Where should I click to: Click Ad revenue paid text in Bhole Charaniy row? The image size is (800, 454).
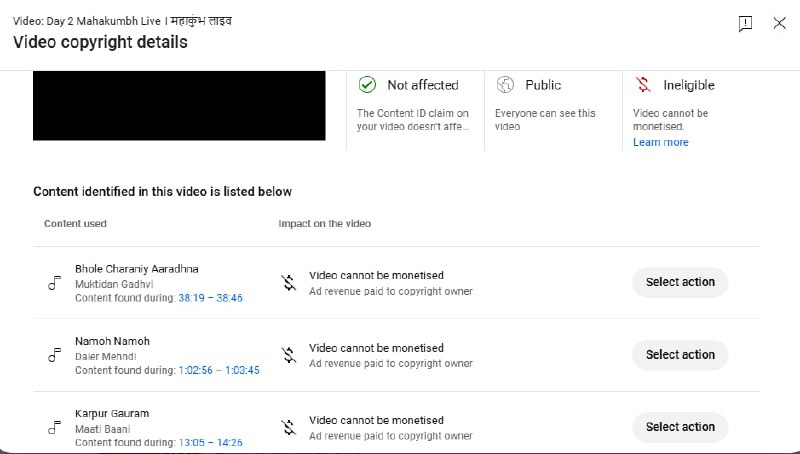coord(391,291)
